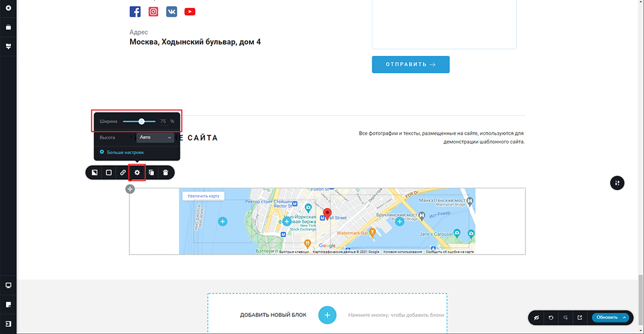
Task: Click the plus icon on right map area
Action: 399,222
